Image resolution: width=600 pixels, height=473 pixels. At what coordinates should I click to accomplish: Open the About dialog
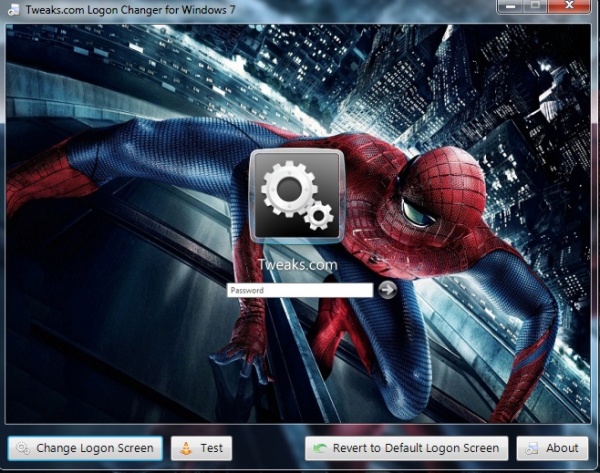click(552, 448)
